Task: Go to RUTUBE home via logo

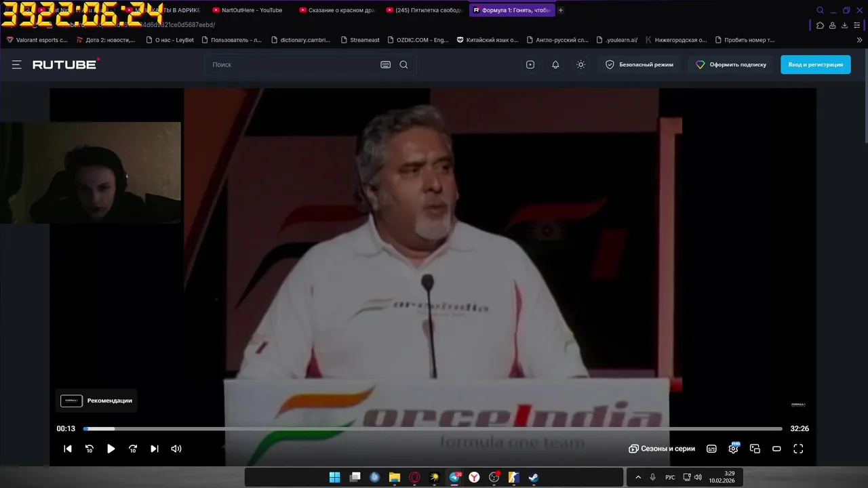Action: [x=66, y=64]
